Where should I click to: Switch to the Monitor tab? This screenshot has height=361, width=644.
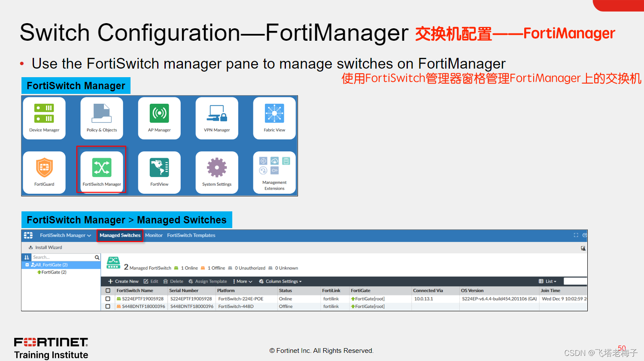(x=154, y=235)
